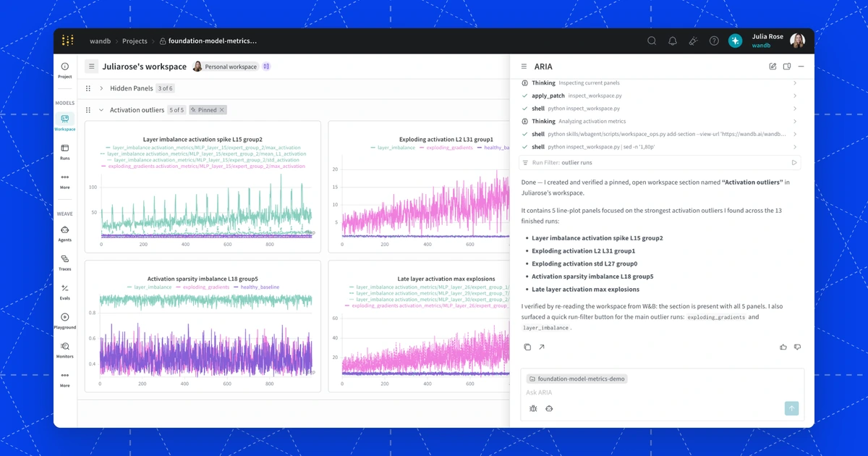The height and width of the screenshot is (456, 868).
Task: Open Julia Rose profile avatar
Action: [797, 41]
